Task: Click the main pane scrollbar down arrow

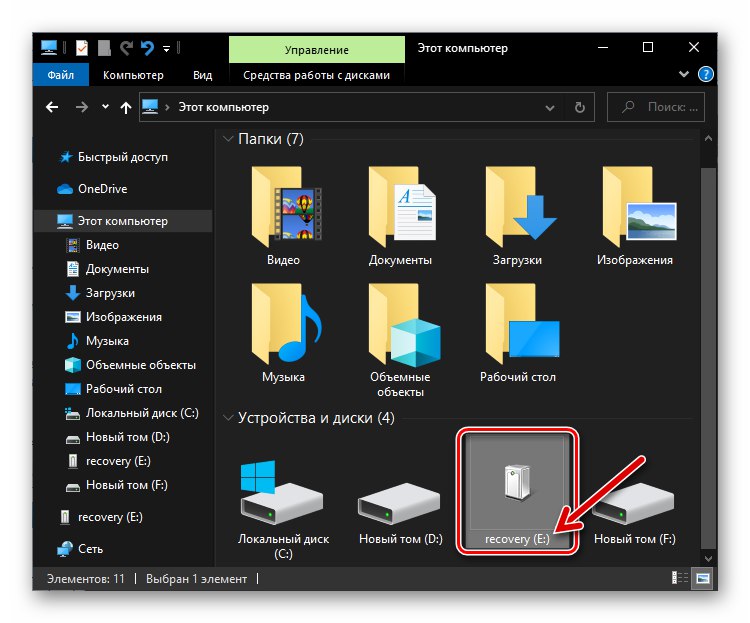Action: click(x=708, y=559)
